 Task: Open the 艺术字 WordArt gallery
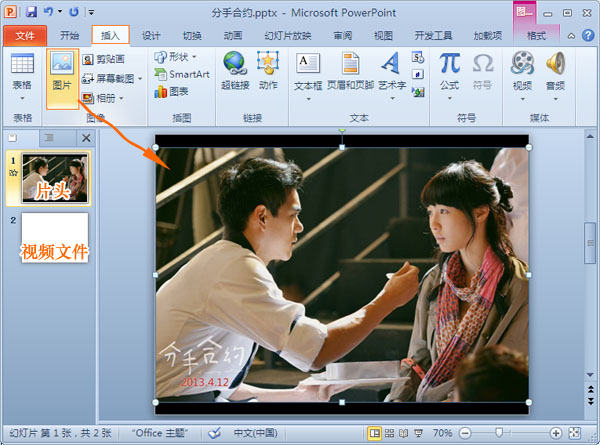tap(392, 77)
